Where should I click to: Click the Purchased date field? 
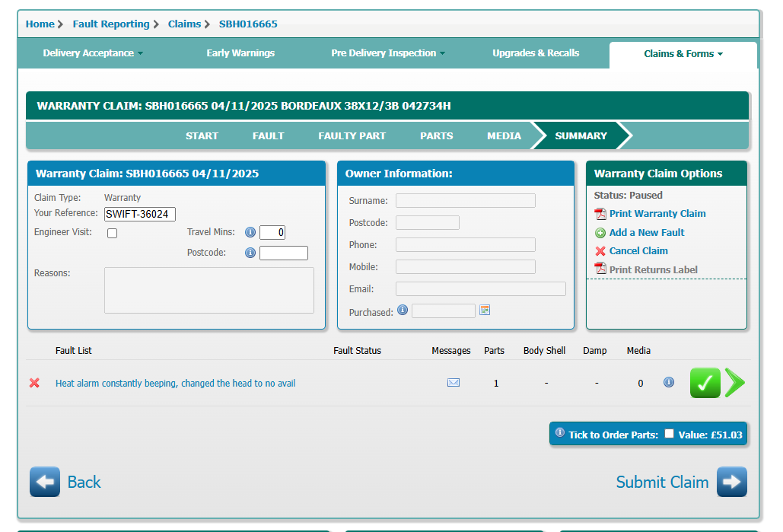click(x=444, y=311)
